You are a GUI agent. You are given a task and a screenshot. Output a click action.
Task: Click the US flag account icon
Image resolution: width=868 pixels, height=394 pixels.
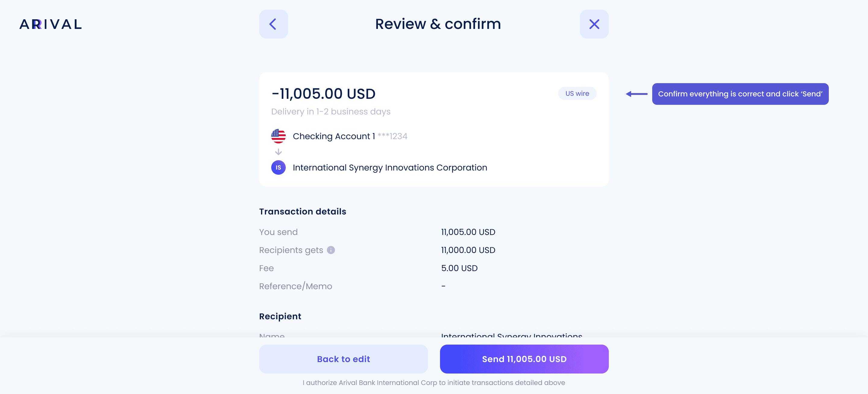pyautogui.click(x=278, y=136)
